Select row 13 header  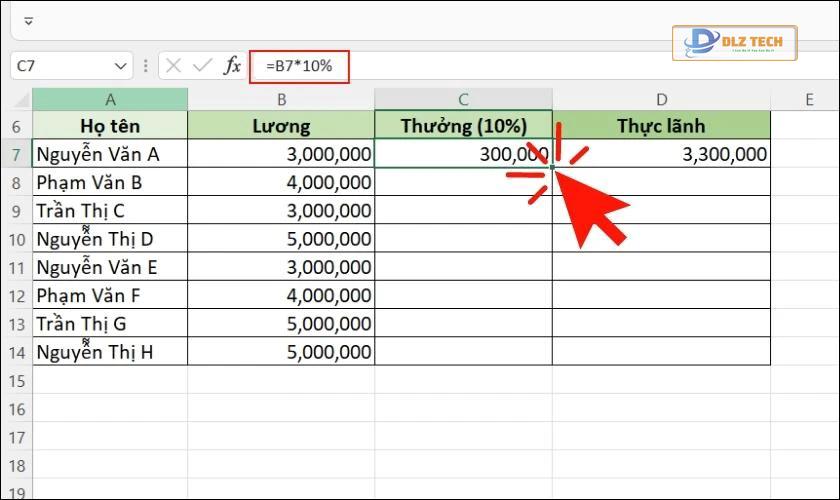coord(17,324)
